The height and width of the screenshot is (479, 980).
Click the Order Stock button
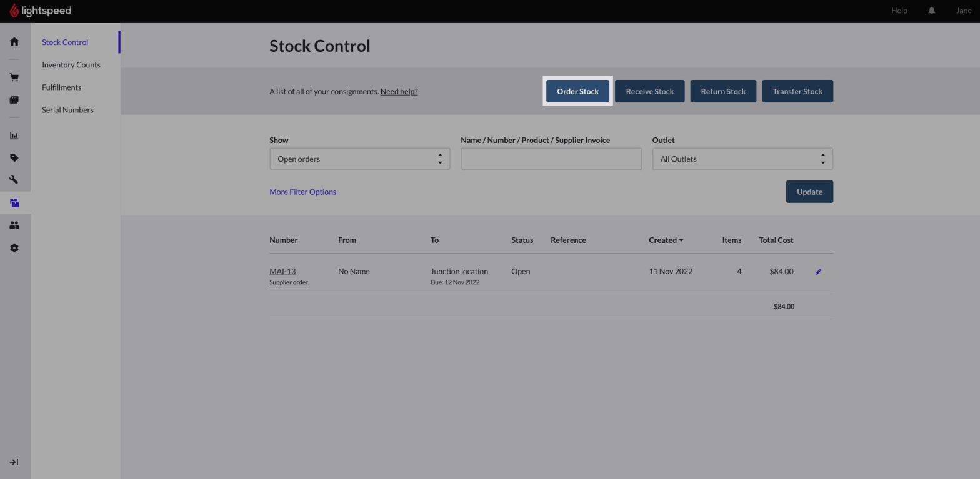[x=577, y=91]
